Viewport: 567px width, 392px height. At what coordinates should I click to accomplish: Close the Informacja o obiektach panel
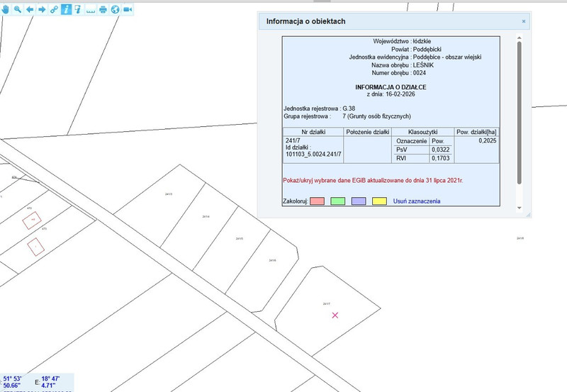click(524, 21)
